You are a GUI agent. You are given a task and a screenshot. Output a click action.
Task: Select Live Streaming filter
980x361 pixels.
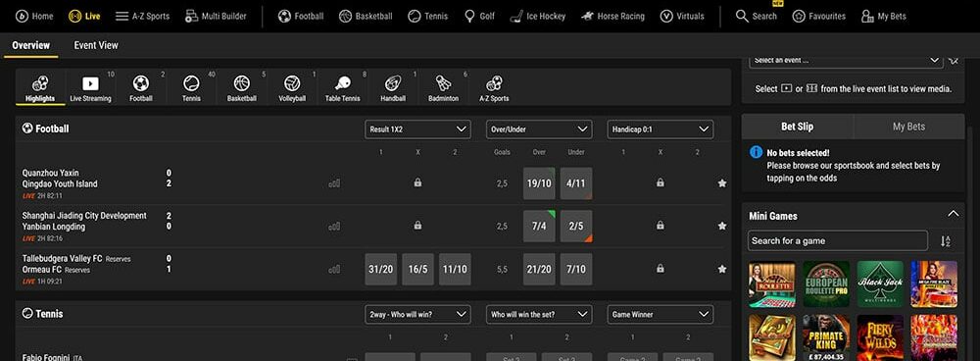click(90, 88)
